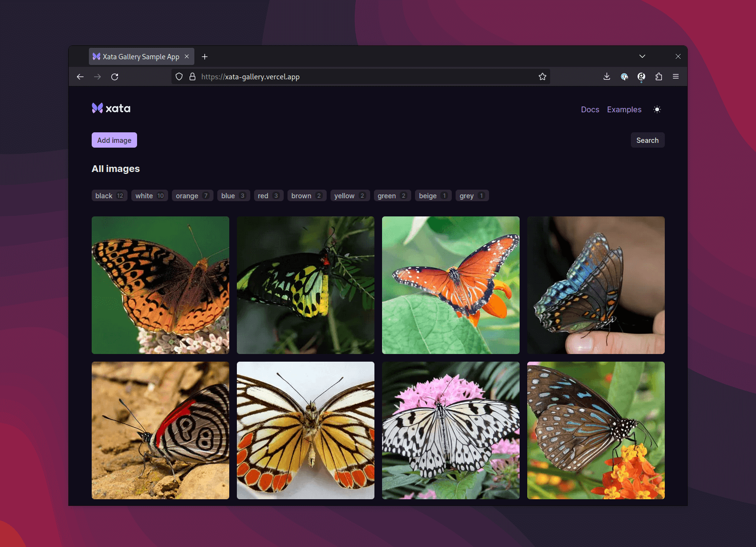Screen dimensions: 756x547
Task: Open the hamburger application menu
Action: [x=676, y=76]
